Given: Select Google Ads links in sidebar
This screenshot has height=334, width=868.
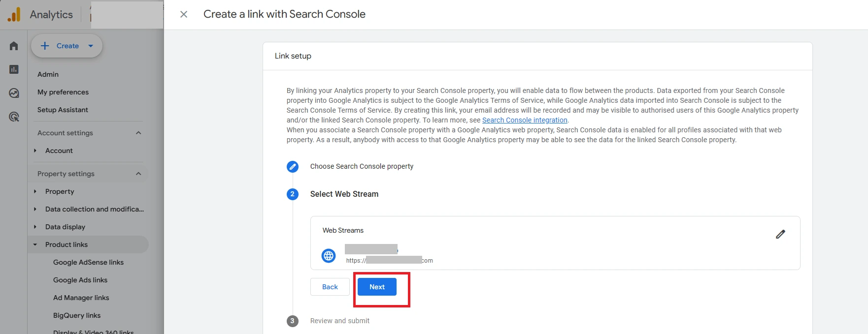Looking at the screenshot, I should (x=80, y=280).
